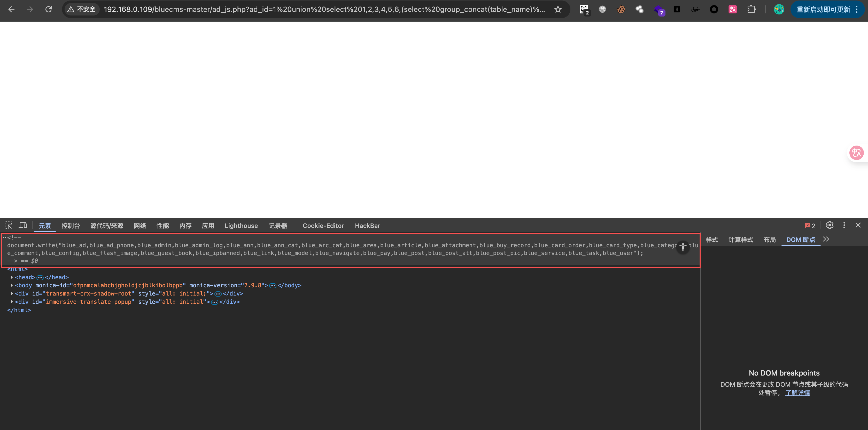Expand the transmart-crx-shadow-root div

click(x=12, y=294)
